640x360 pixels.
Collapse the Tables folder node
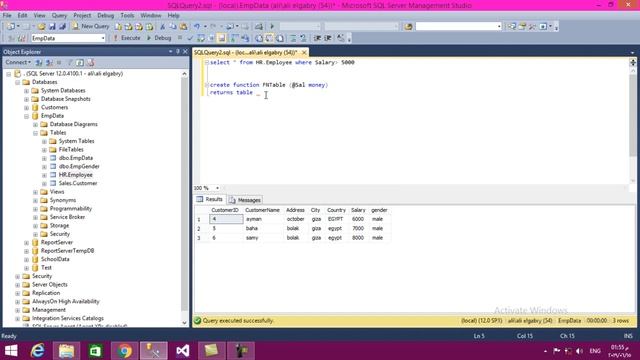coord(36,133)
